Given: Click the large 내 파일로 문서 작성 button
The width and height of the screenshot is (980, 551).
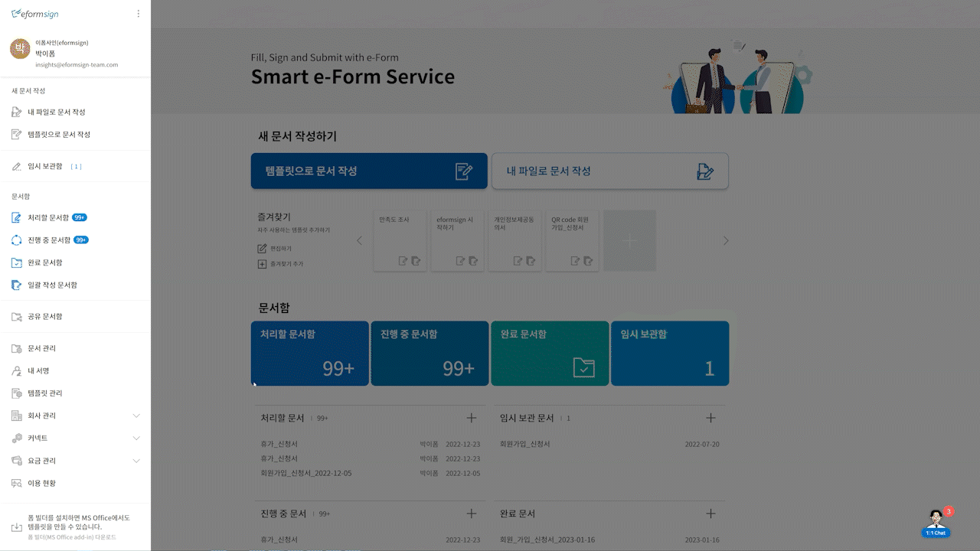Looking at the screenshot, I should pos(609,171).
